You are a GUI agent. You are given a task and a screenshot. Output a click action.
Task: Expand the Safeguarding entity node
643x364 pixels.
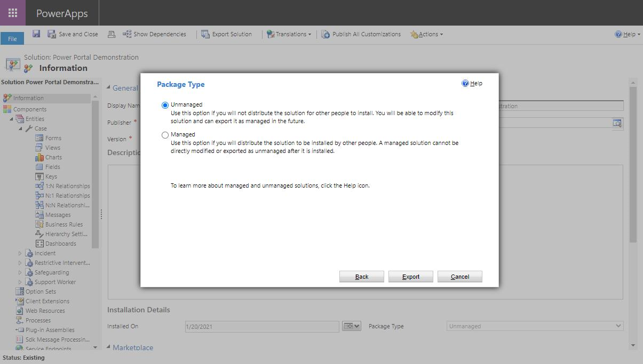[20, 272]
